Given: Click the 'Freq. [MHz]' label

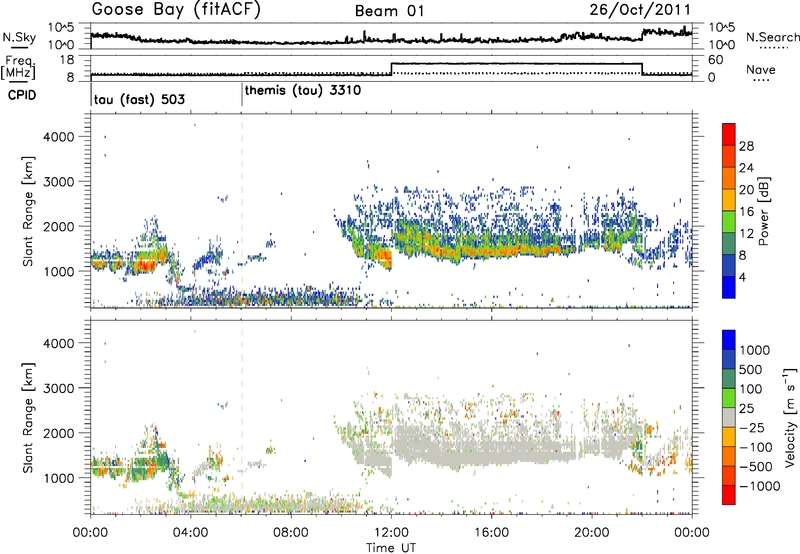Looking at the screenshot, I should coord(18,67).
